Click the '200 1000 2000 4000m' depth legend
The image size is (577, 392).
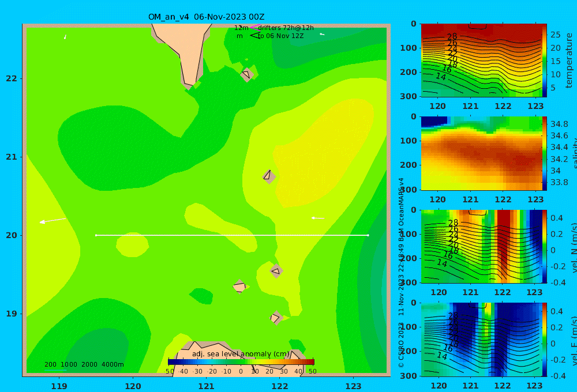(84, 364)
